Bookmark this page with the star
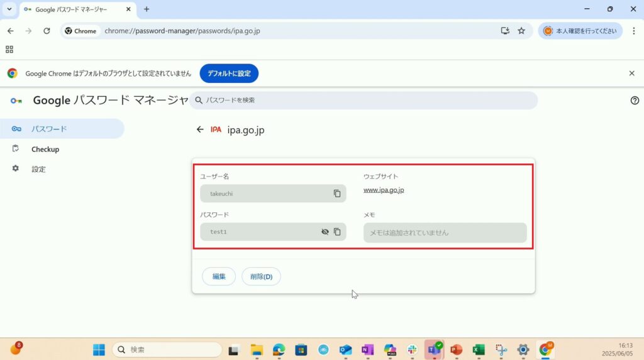Image resolution: width=644 pixels, height=360 pixels. pyautogui.click(x=521, y=31)
